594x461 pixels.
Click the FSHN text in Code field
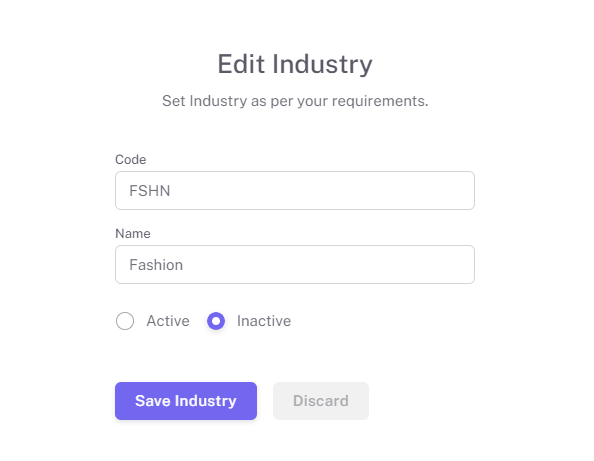pyautogui.click(x=150, y=191)
